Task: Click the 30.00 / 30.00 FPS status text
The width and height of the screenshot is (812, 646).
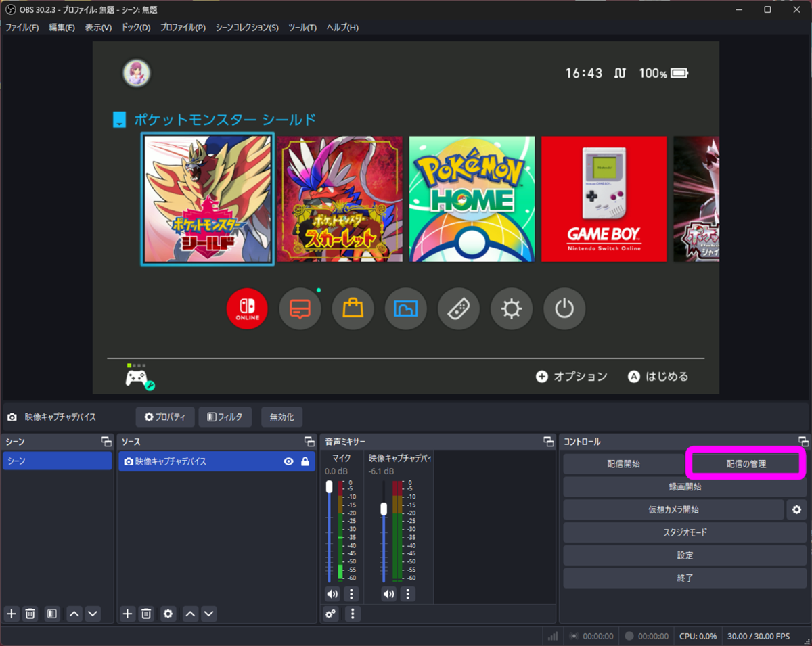Action: (759, 636)
